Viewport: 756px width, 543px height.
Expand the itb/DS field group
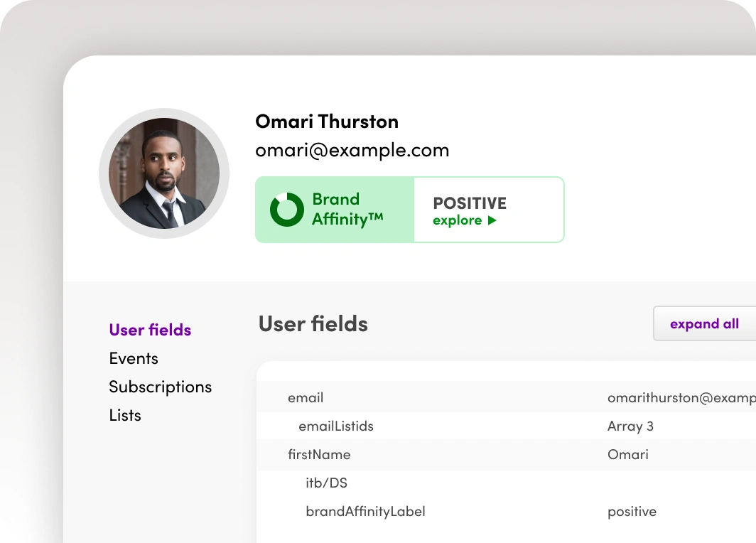point(506,483)
